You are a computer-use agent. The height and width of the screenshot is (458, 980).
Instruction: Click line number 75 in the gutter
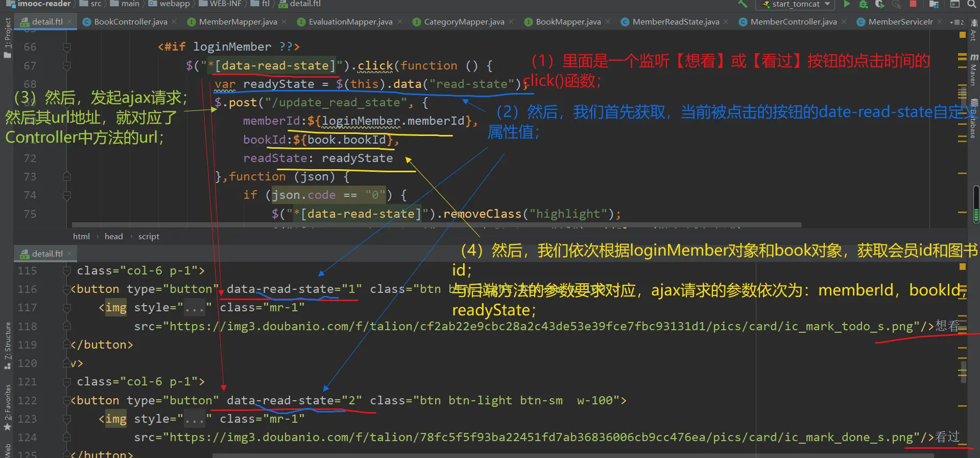coord(30,214)
